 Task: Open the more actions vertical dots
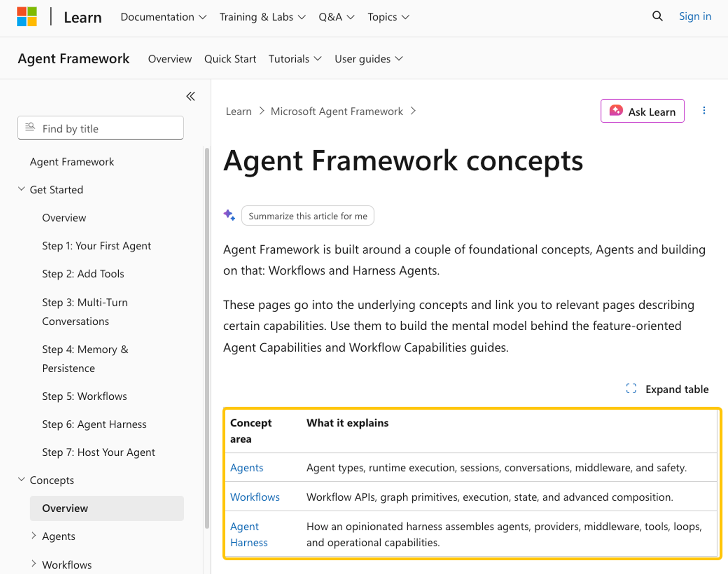click(704, 111)
